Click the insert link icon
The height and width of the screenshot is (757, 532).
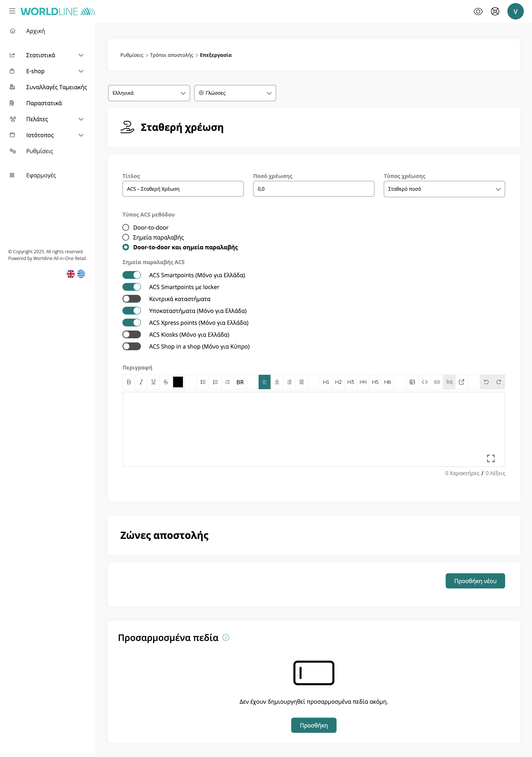(437, 382)
